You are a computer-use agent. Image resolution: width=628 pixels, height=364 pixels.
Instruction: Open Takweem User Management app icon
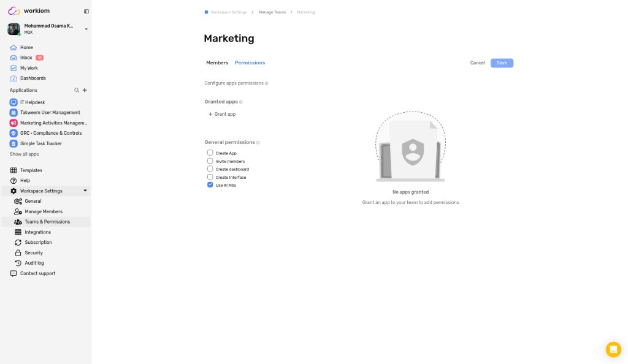(x=13, y=113)
